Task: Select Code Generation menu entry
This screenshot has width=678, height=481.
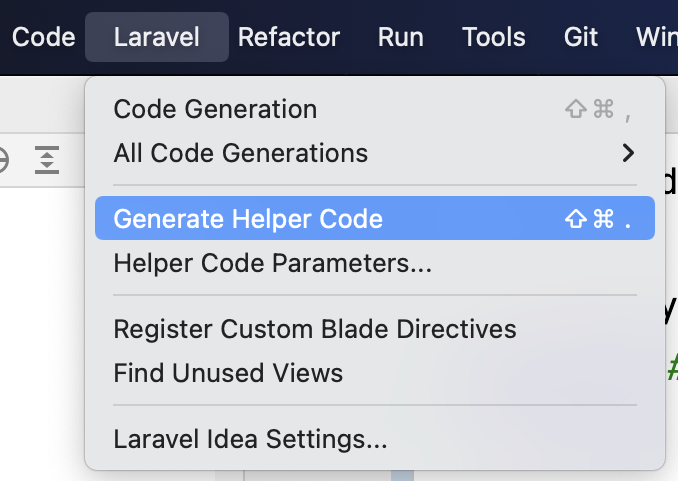Action: tap(374, 109)
